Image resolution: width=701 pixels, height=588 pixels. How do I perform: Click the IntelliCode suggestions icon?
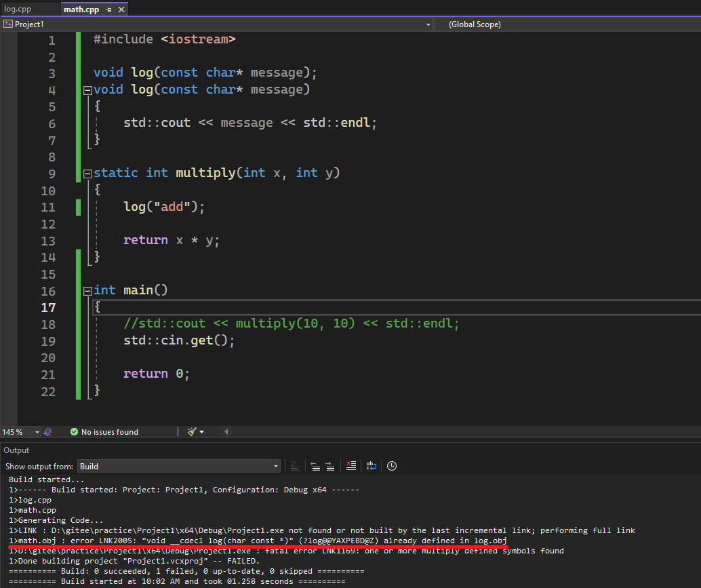tap(48, 432)
